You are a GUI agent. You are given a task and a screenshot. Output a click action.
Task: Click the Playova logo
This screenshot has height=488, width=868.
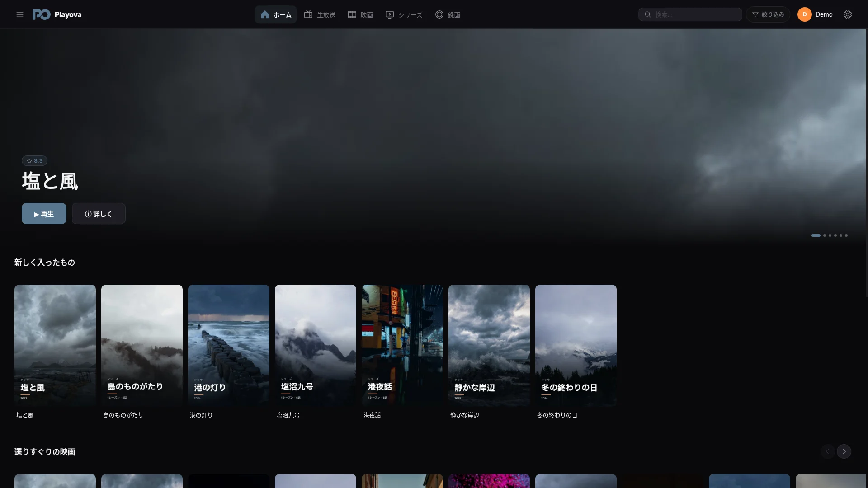(x=57, y=14)
